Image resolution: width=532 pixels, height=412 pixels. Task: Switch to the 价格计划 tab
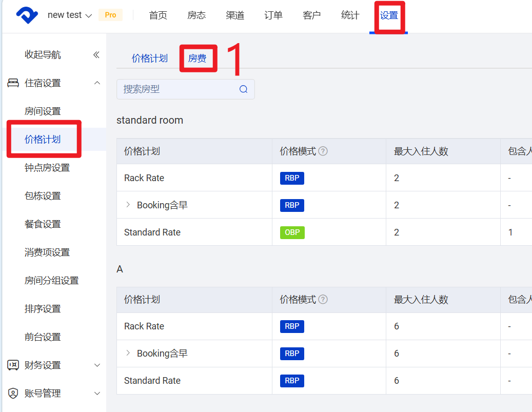pos(150,58)
